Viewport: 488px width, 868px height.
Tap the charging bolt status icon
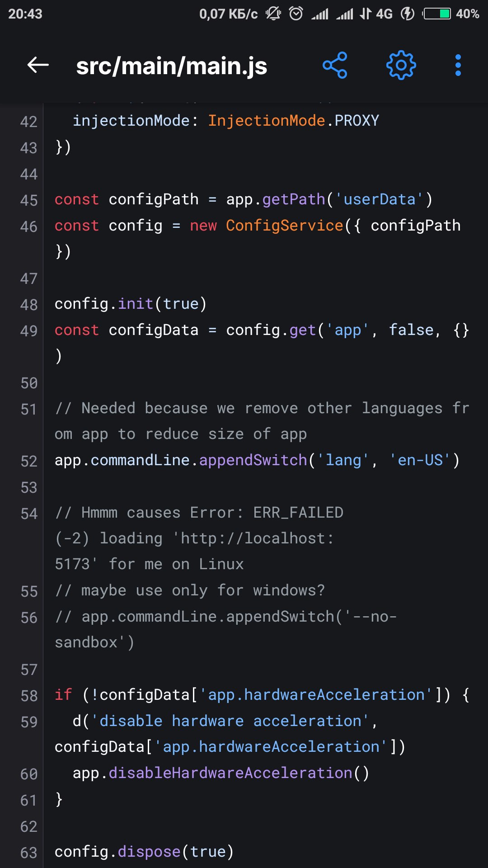[x=408, y=14]
